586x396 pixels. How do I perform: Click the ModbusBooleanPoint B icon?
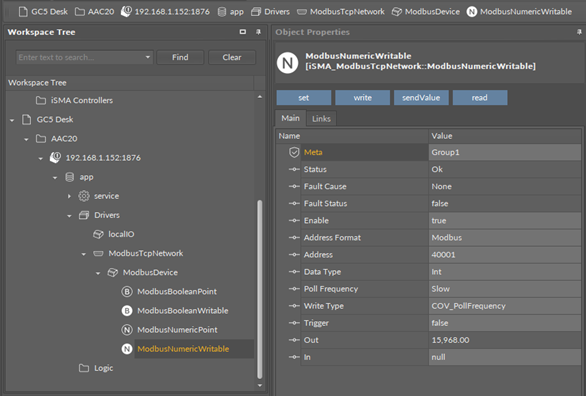[x=127, y=291]
